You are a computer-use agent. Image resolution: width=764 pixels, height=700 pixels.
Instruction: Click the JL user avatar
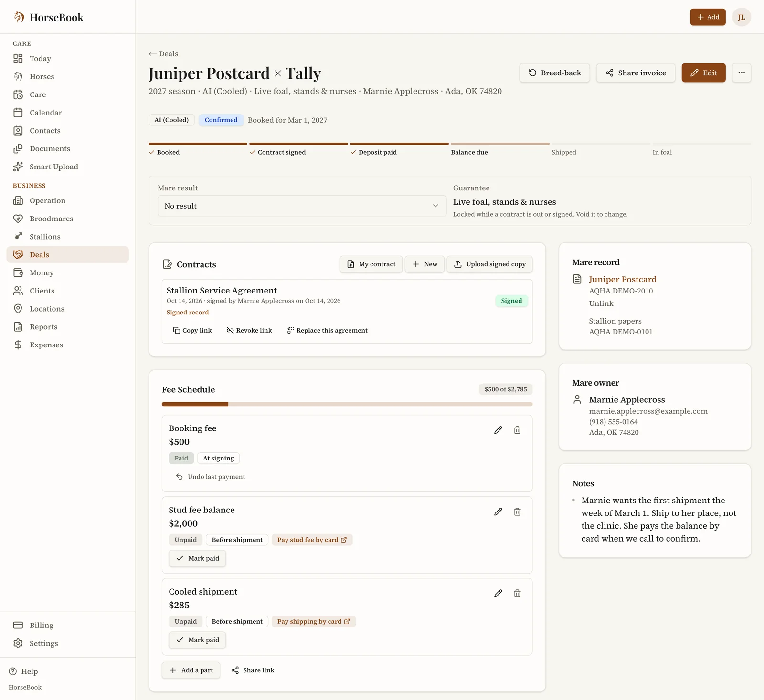[x=742, y=17]
